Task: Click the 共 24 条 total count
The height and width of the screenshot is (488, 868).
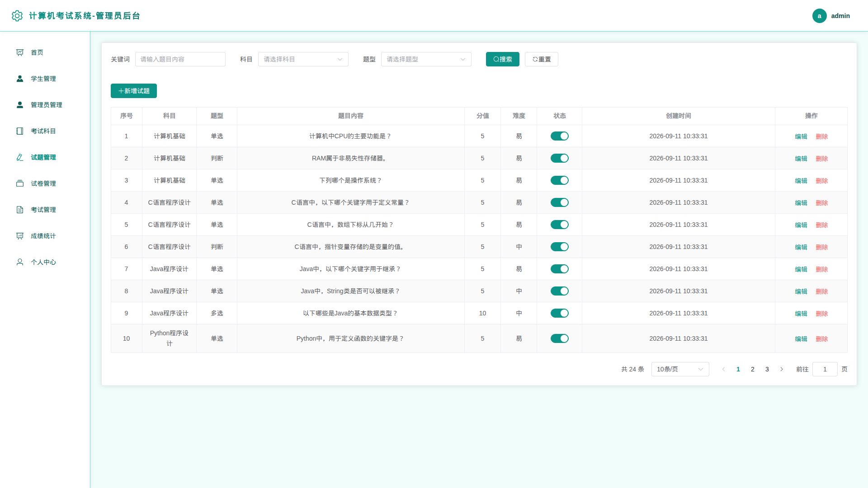Action: 632,369
